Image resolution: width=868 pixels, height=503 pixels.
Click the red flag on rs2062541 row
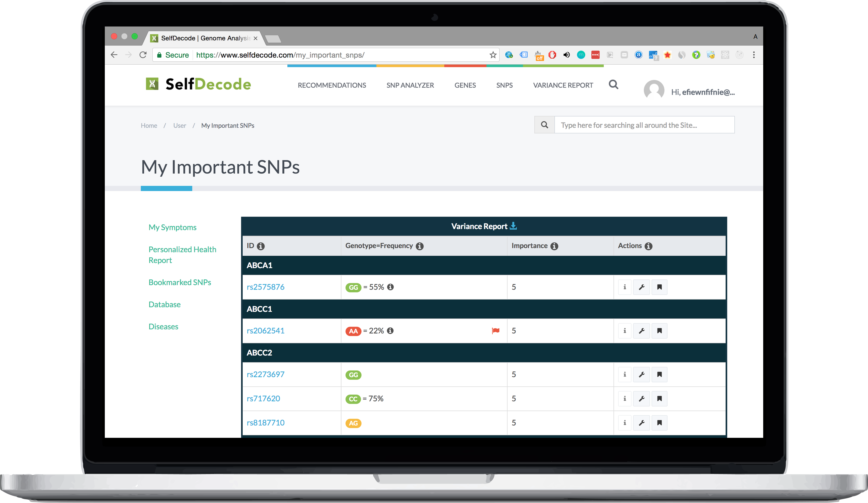point(495,331)
